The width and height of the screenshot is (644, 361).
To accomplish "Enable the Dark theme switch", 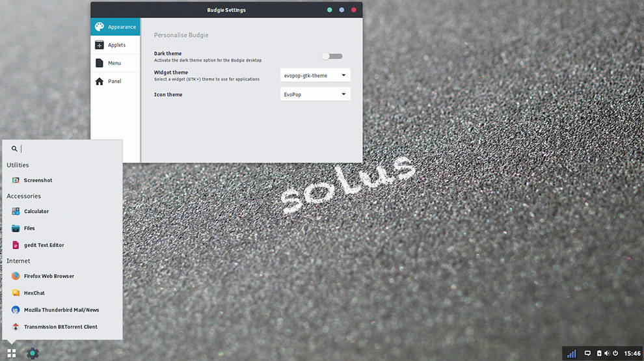I will coord(332,57).
